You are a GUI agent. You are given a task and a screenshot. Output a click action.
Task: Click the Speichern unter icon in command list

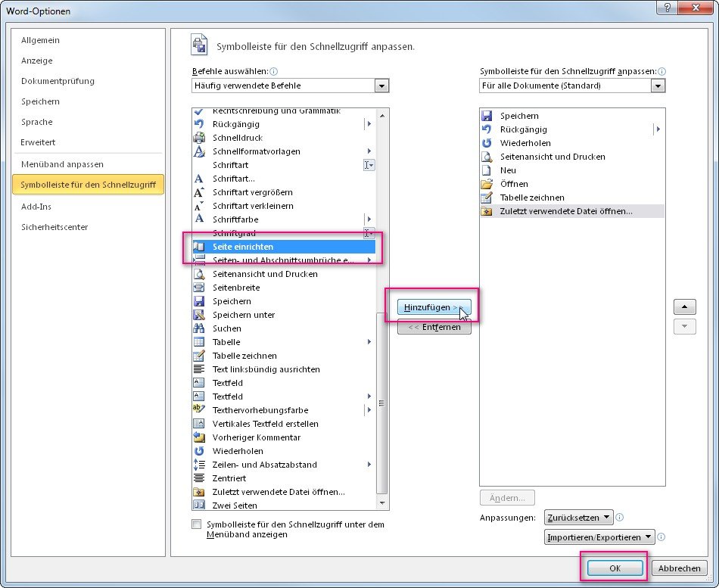(x=199, y=315)
